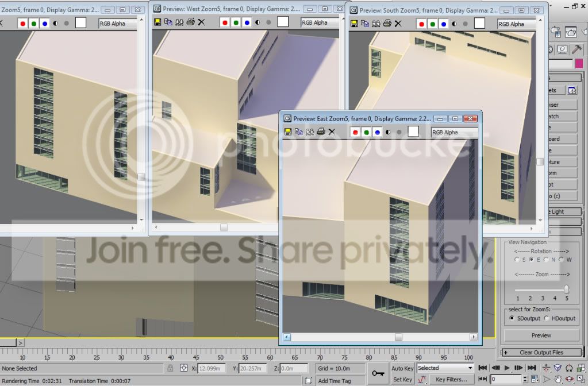Clone the South Zoom5 preview frame window
This screenshot has width=588, height=386.
365,24
